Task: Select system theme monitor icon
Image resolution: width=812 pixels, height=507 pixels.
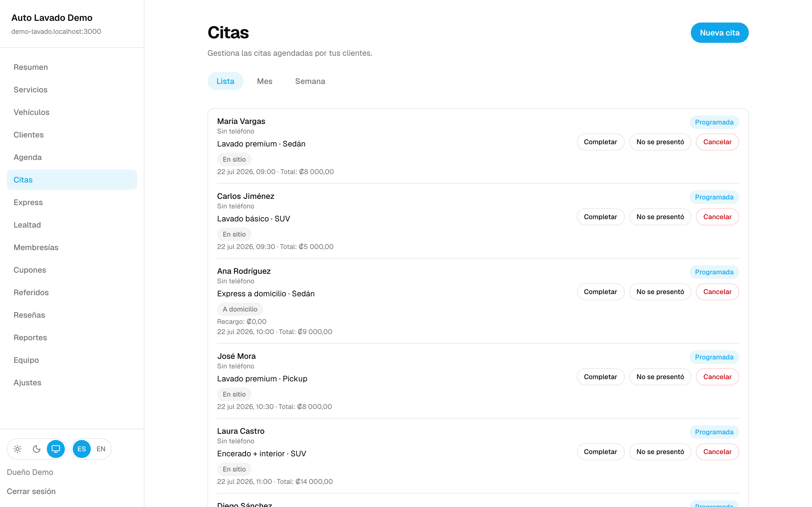Action: coord(56,449)
